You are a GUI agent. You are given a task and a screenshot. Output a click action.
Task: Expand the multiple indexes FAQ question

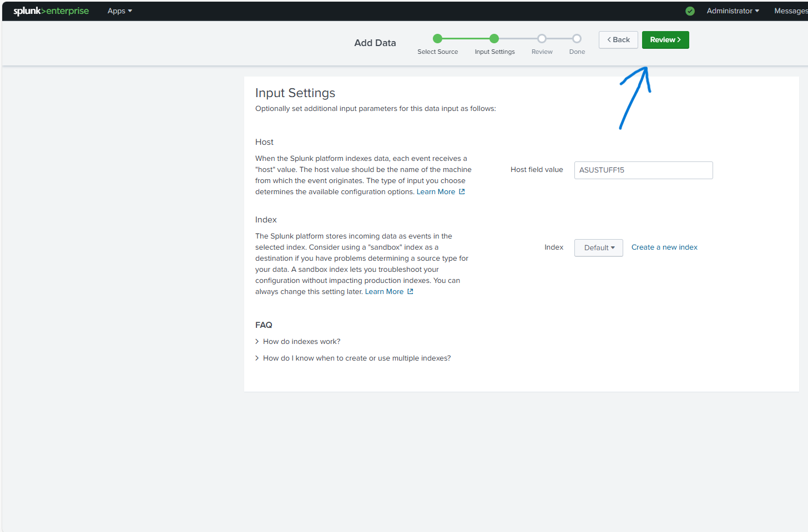click(357, 358)
